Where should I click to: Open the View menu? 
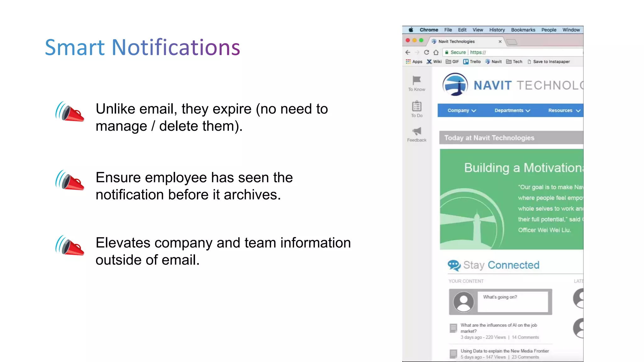point(478,30)
